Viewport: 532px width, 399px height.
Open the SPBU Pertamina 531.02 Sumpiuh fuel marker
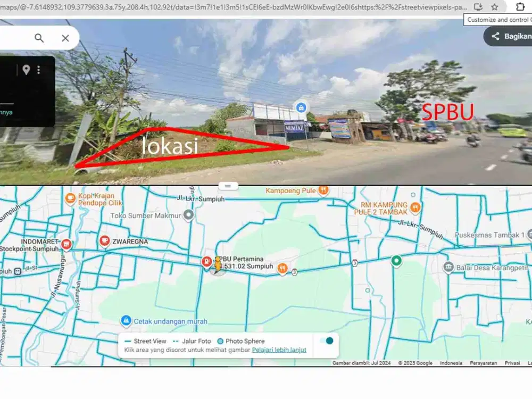tap(207, 261)
